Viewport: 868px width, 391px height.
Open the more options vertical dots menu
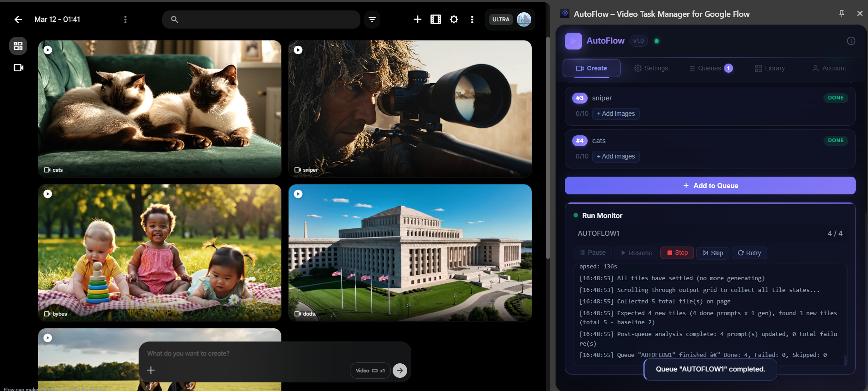[x=472, y=20]
